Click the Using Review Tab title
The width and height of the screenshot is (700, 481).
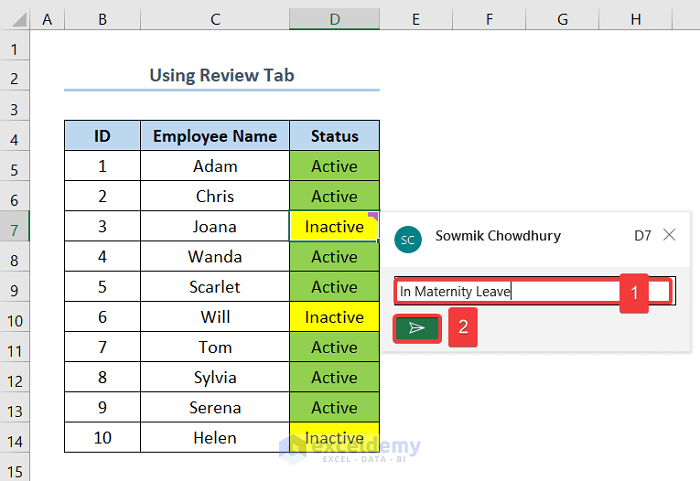[222, 75]
